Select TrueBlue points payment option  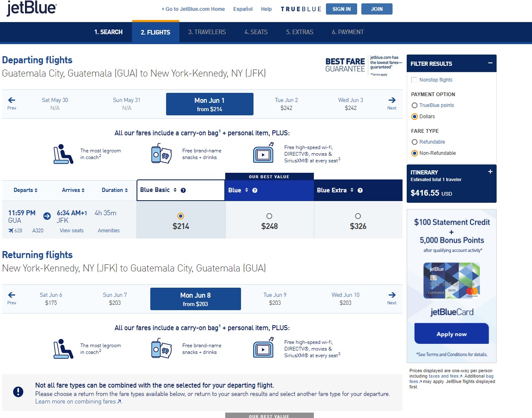tap(415, 105)
